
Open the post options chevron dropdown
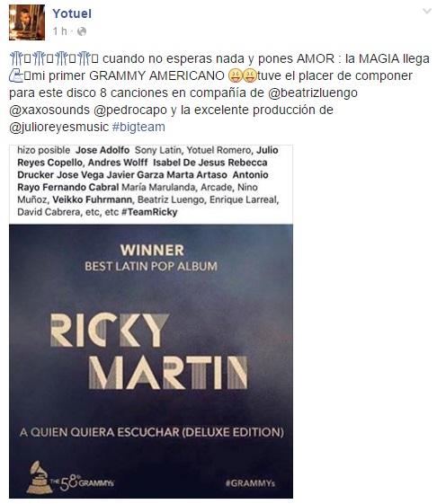pyautogui.click(x=427, y=12)
